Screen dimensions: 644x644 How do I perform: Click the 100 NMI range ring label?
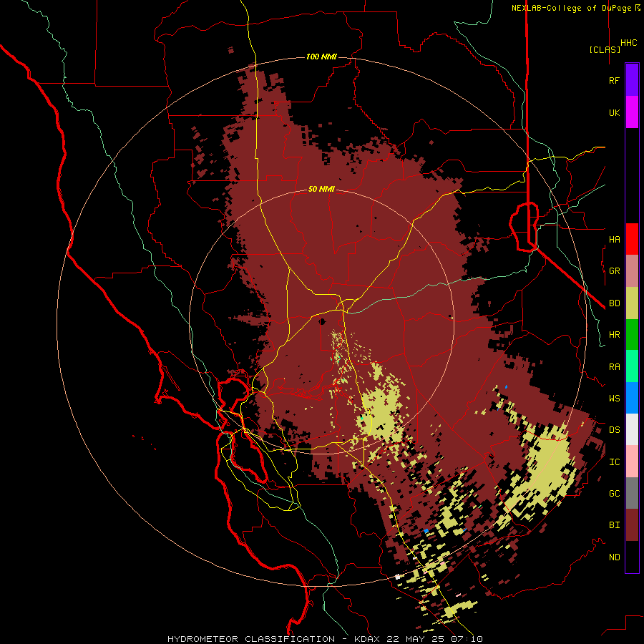(x=321, y=57)
